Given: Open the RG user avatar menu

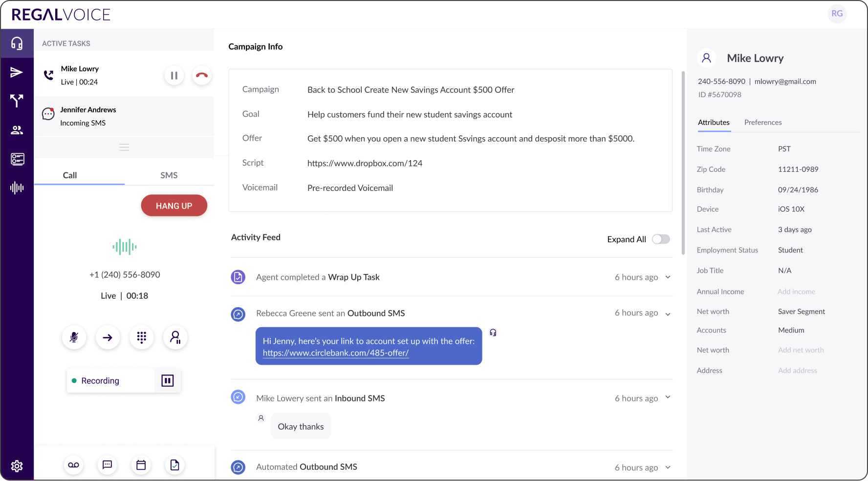Looking at the screenshot, I should click(x=837, y=14).
